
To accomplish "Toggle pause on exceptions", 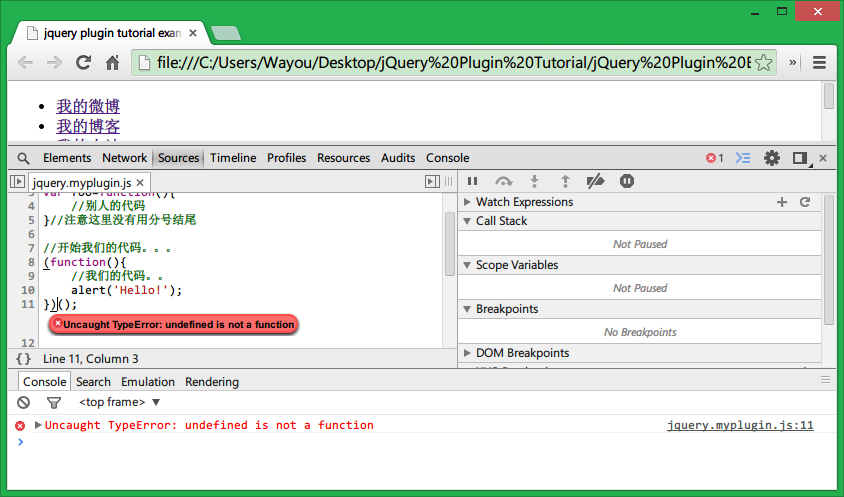I will tap(627, 181).
